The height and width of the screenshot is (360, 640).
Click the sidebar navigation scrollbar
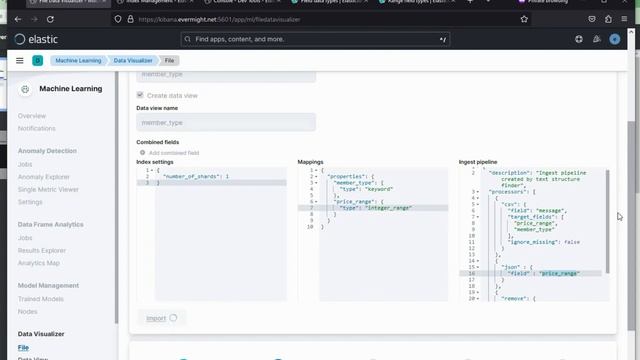117,198
